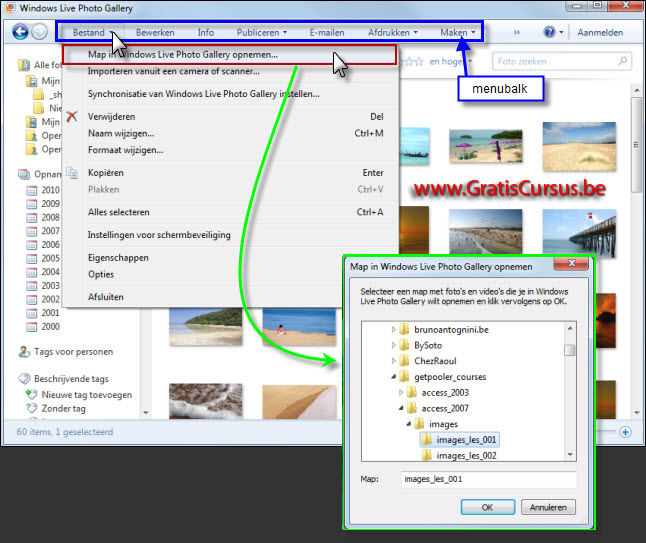Open the Bewerken menu
Viewport: 646px width, 543px height.
(x=155, y=32)
